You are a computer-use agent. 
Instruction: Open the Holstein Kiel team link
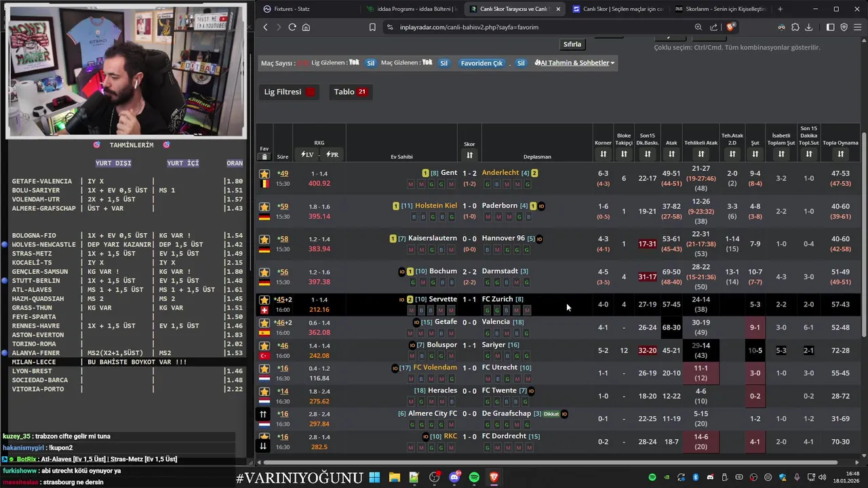pos(436,205)
